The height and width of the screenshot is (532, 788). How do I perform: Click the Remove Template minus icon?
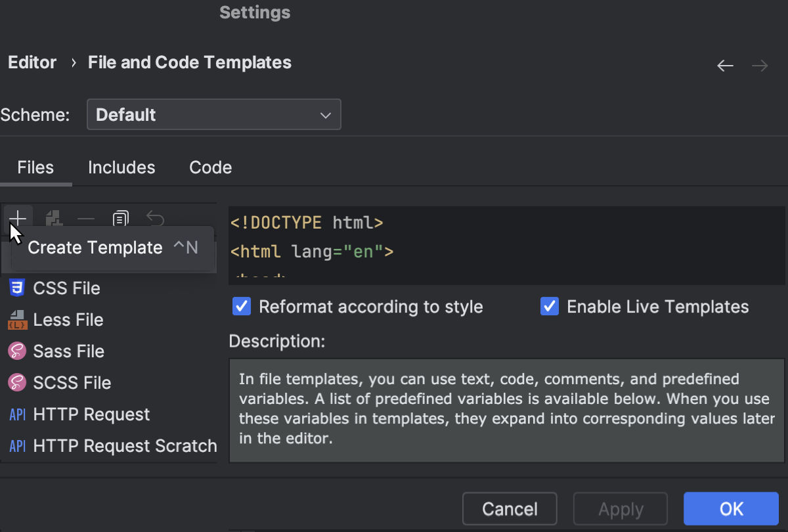pos(85,219)
